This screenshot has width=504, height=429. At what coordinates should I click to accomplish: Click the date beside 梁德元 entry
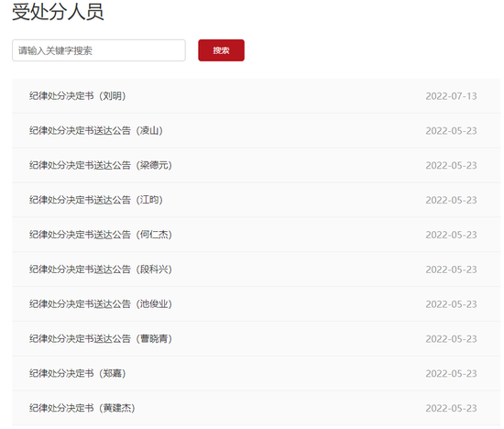click(451, 166)
